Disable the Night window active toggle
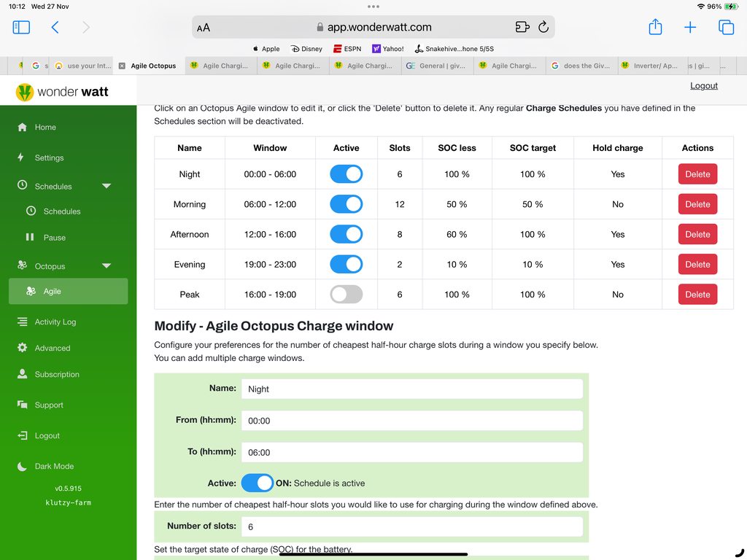 coord(346,174)
